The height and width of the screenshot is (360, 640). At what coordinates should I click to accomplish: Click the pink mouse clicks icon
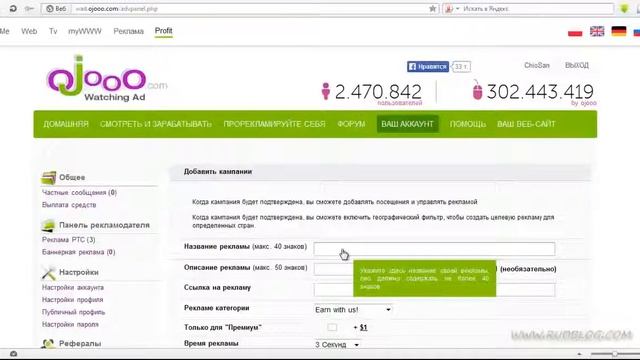pos(477,90)
